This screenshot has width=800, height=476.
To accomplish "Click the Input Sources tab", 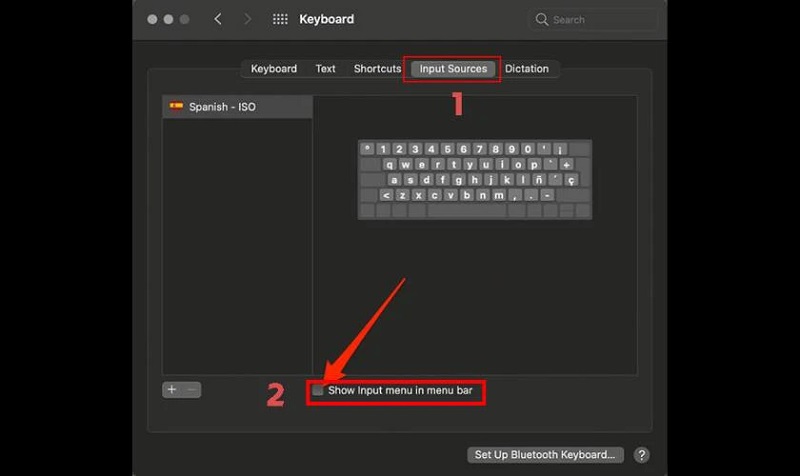I will (453, 69).
